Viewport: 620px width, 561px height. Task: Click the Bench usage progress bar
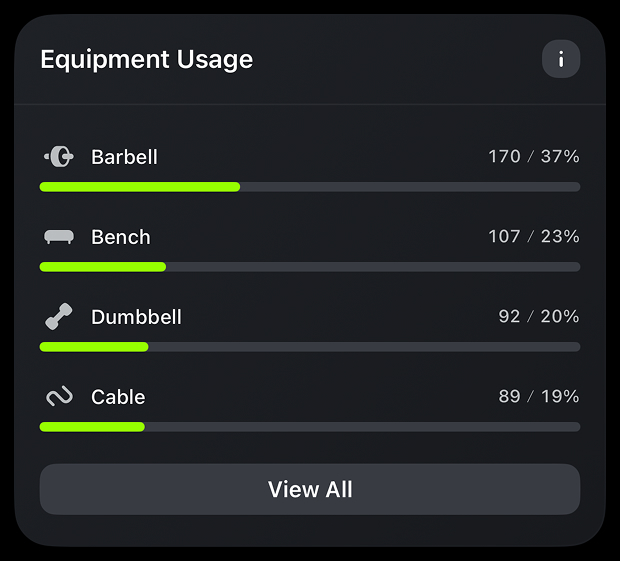click(310, 267)
